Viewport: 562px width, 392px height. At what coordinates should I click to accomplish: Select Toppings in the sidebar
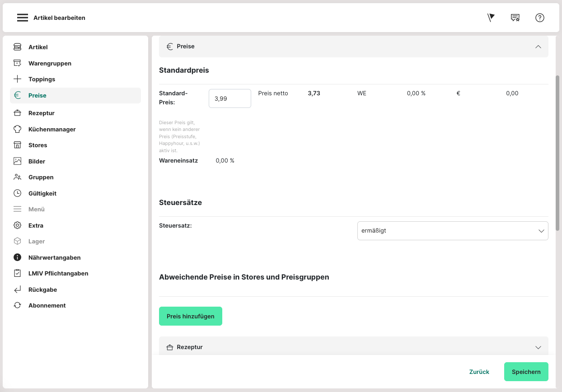[x=42, y=79]
